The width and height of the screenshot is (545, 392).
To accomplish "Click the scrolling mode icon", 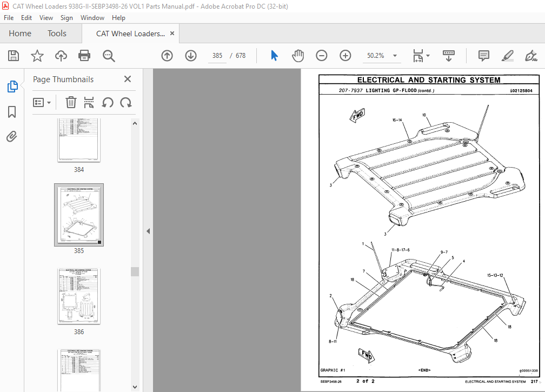I will tap(448, 56).
